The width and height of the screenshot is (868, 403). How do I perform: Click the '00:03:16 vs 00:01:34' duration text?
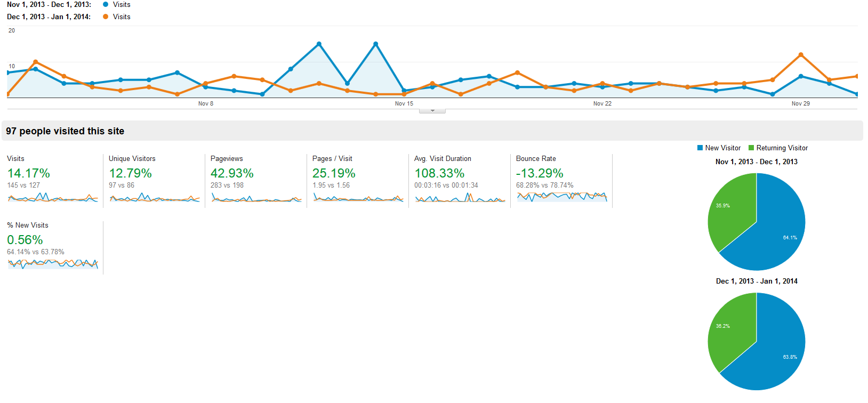click(446, 185)
